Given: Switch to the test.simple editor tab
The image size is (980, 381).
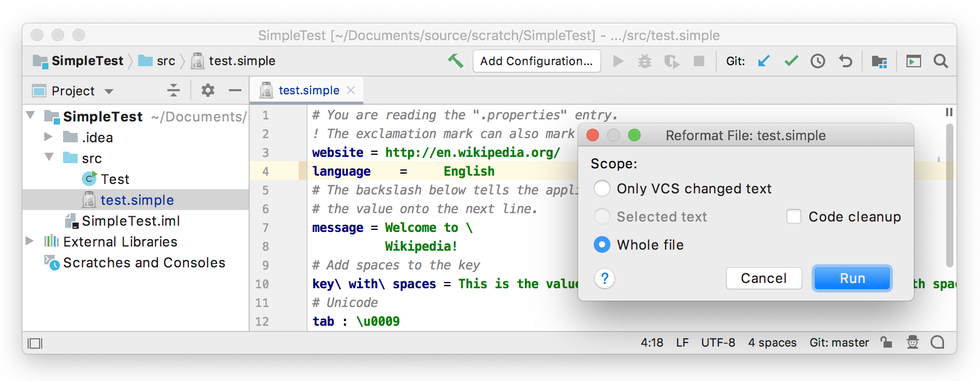Looking at the screenshot, I should click(309, 90).
